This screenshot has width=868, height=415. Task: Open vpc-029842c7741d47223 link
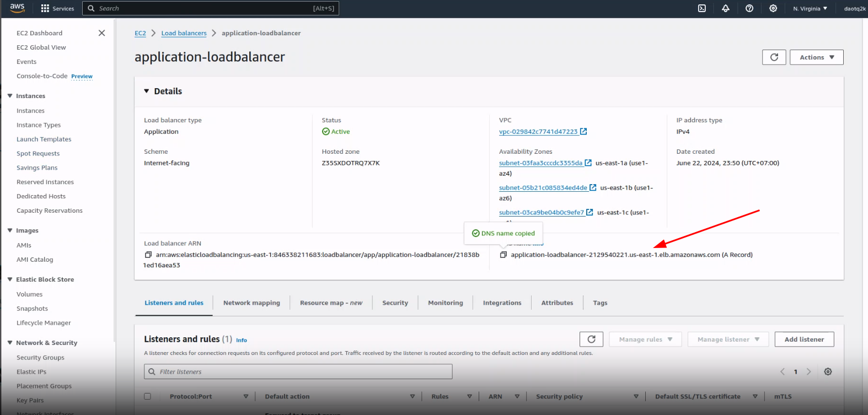tap(538, 132)
